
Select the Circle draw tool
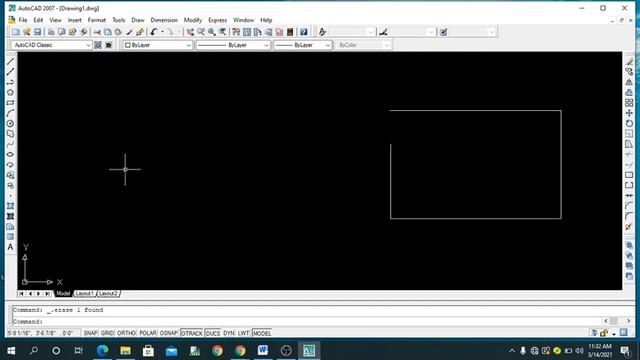click(11, 124)
